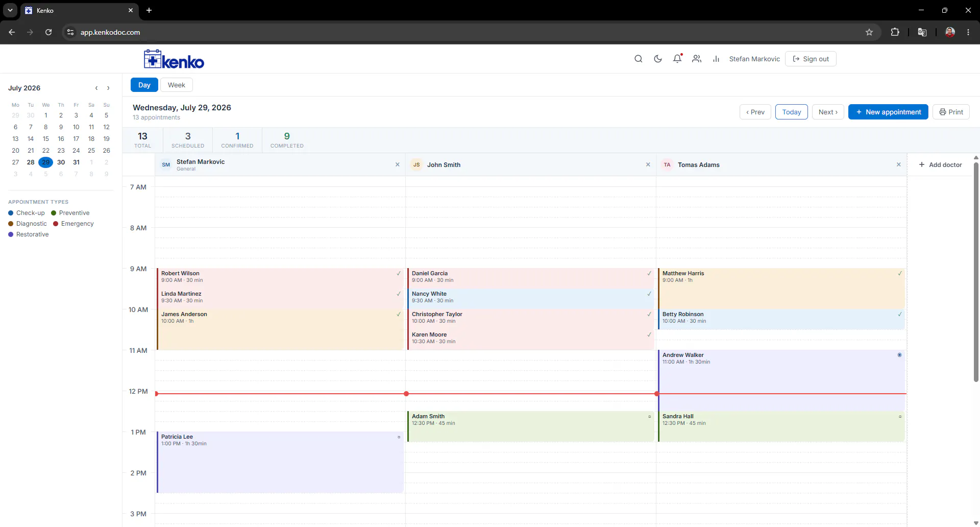Image resolution: width=980 pixels, height=527 pixels.
Task: Click JS avatar for John Smith
Action: click(416, 164)
